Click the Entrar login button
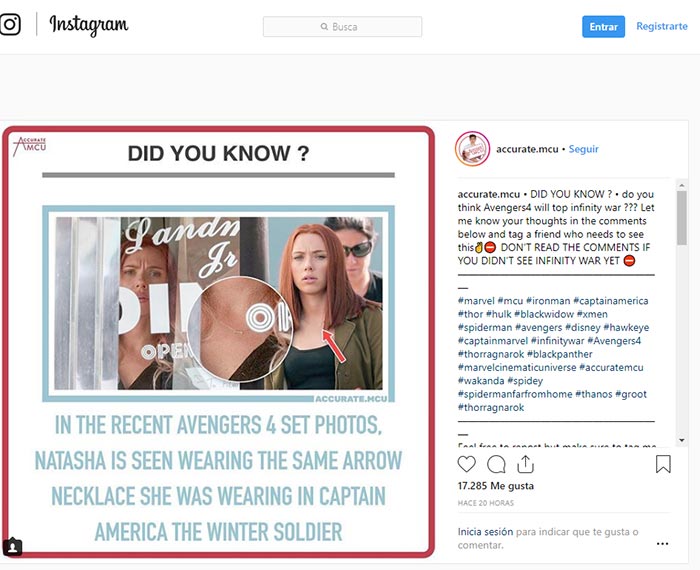The height and width of the screenshot is (570, 700). [x=603, y=27]
